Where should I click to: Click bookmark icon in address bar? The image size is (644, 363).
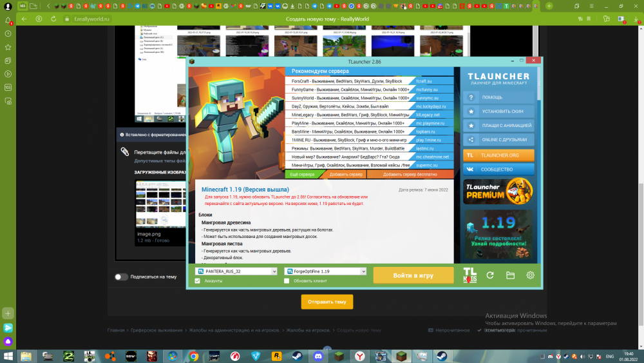[589, 19]
